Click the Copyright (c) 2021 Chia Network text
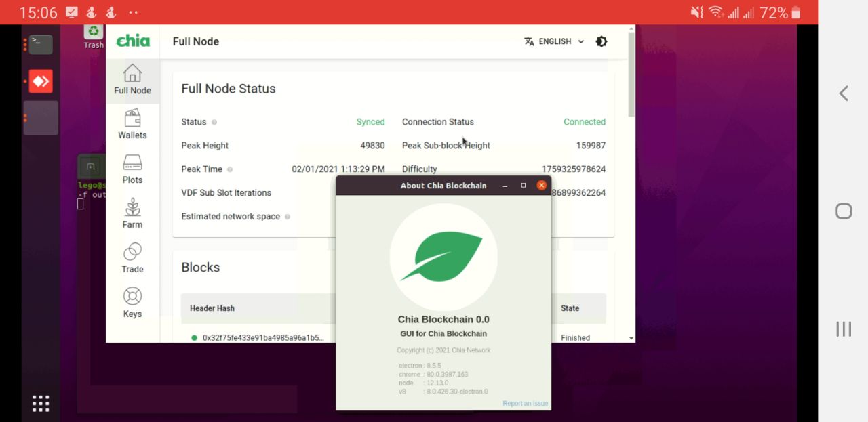This screenshot has width=868, height=422. tap(443, 350)
